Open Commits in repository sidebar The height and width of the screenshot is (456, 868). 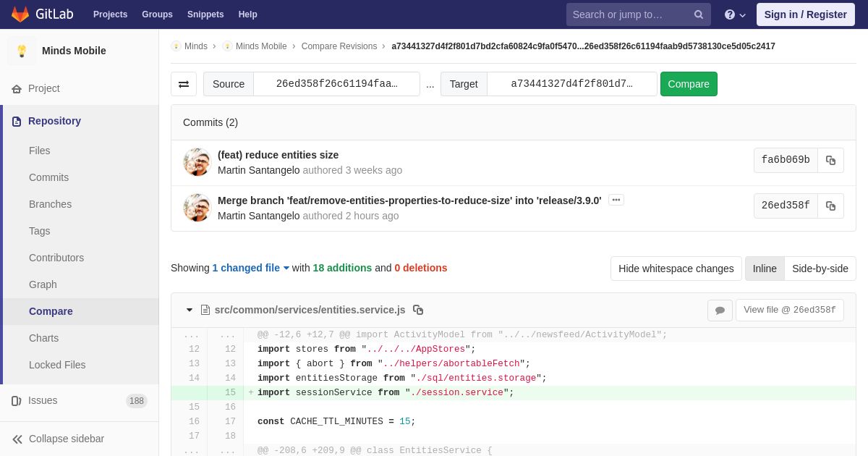(x=48, y=177)
